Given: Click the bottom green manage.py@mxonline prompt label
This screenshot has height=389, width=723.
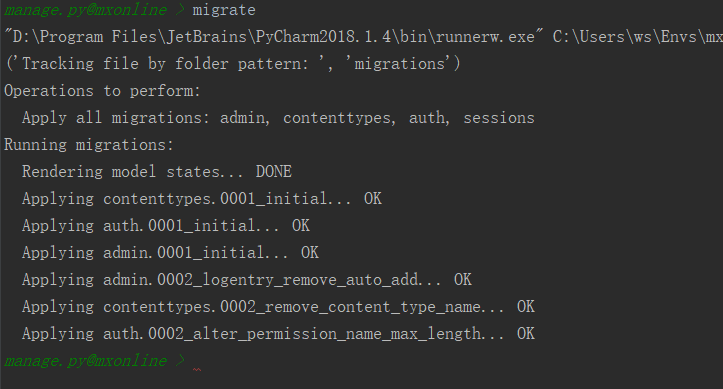Looking at the screenshot, I should pos(85,360).
